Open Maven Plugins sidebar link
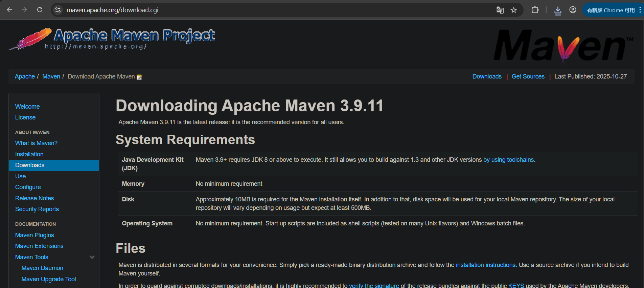Viewport: 644px width, 288px height. (x=34, y=235)
